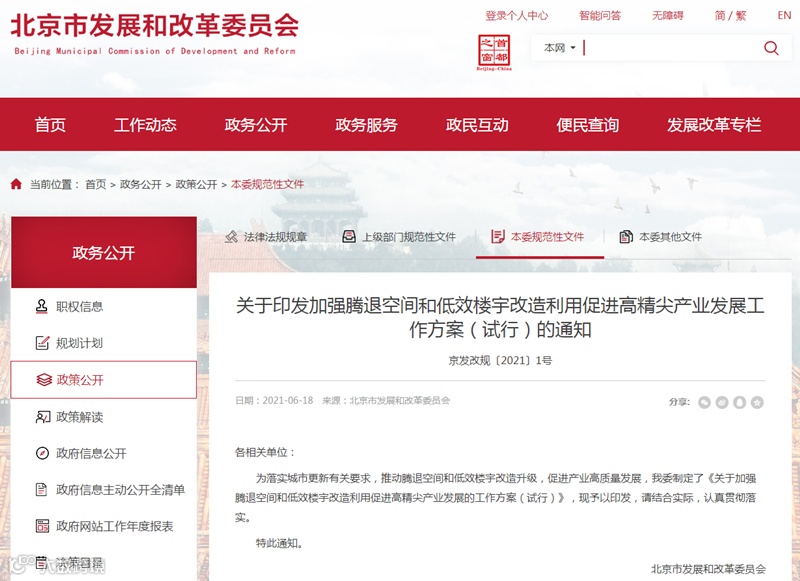Focus the site search input field
This screenshot has width=800, height=581.
click(x=671, y=48)
